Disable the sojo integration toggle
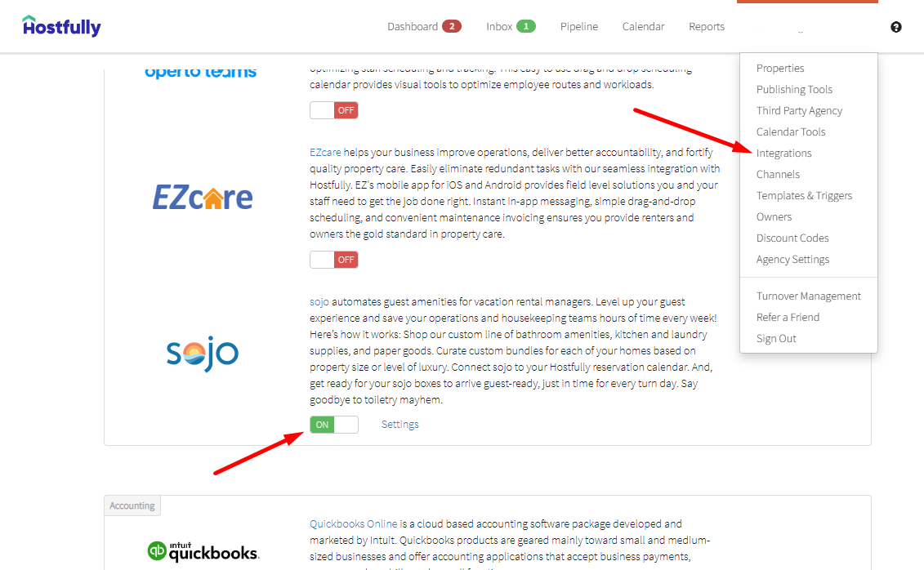The height and width of the screenshot is (570, 924). pos(333,425)
